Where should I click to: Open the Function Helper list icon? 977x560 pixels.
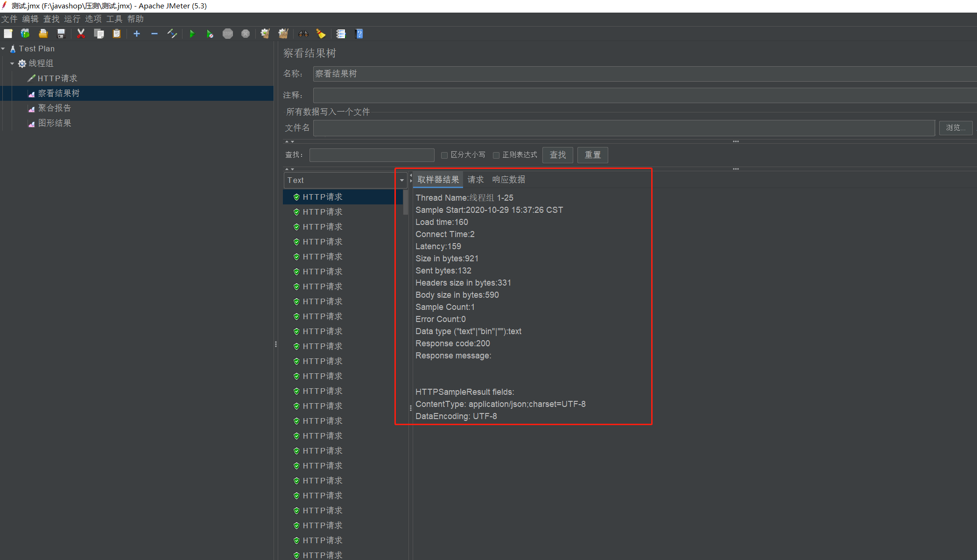341,34
